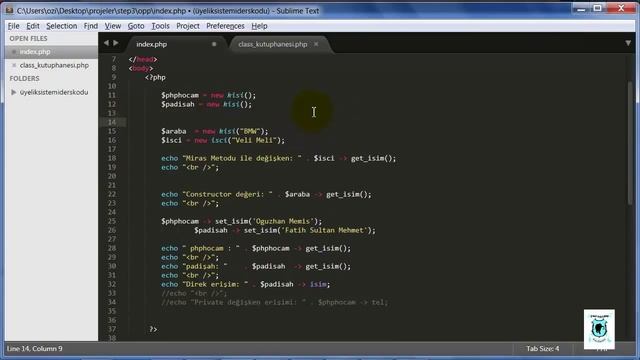
Task: Go to previous tab with left arrow
Action: [107, 43]
